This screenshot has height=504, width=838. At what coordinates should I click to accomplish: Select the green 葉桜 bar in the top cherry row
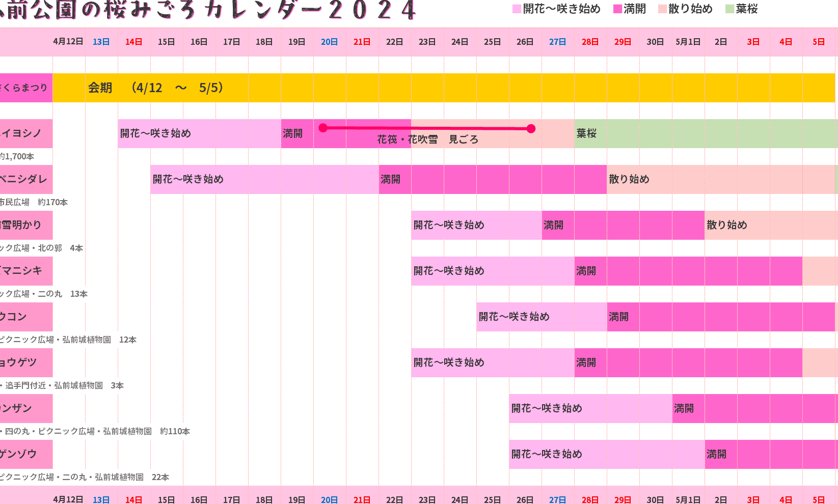tap(706, 133)
